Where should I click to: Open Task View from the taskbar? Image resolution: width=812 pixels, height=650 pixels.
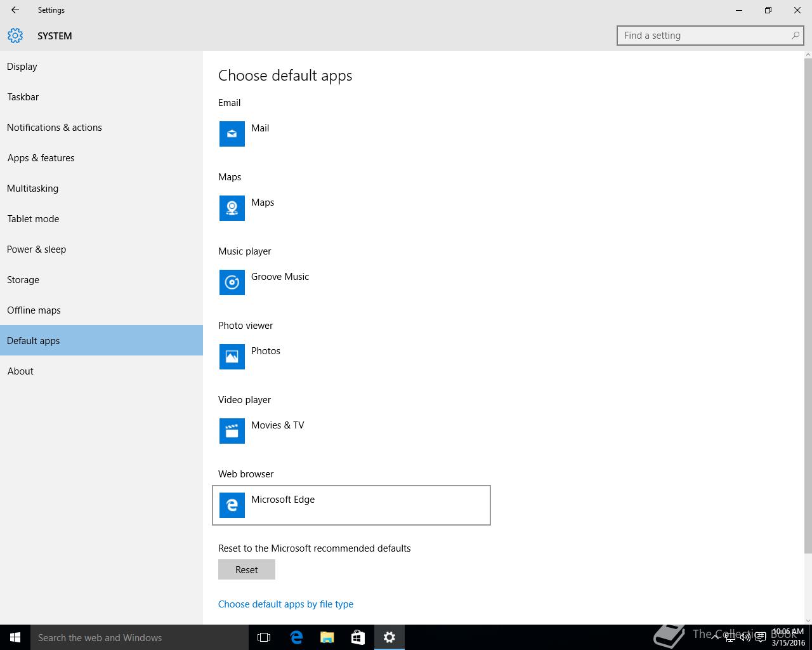(x=264, y=637)
